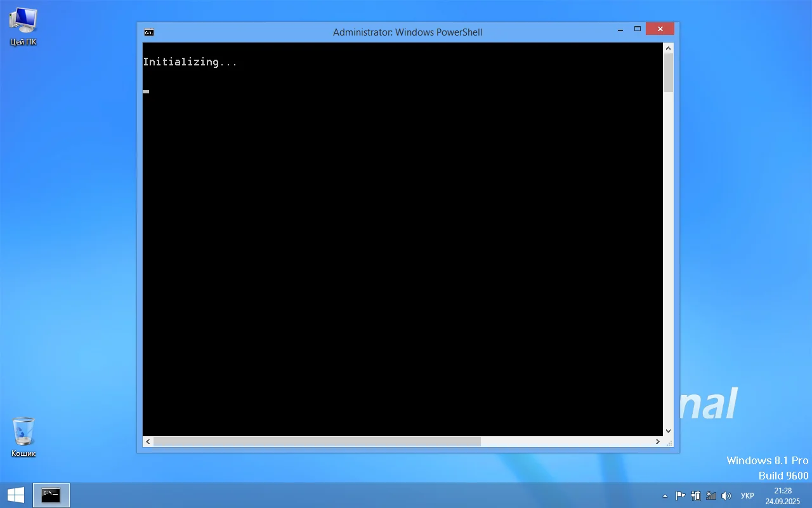Click the battery power tray icon
The height and width of the screenshot is (508, 812).
click(696, 496)
